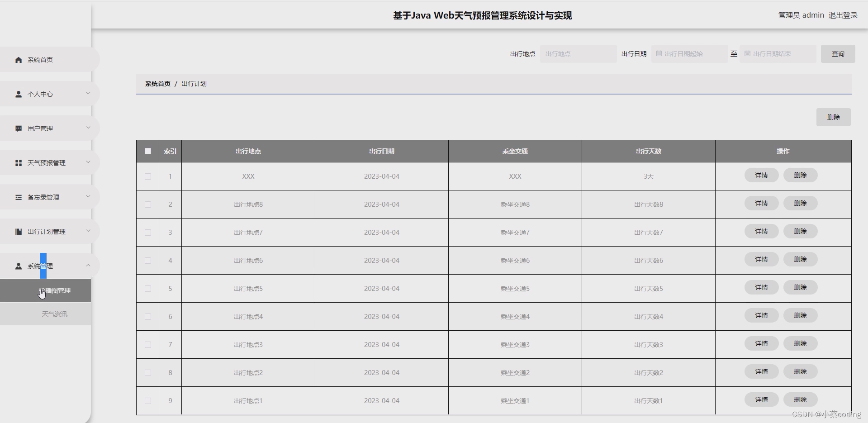Click the 3天 cell in row 1
Image resolution: width=868 pixels, height=423 pixels.
648,176
